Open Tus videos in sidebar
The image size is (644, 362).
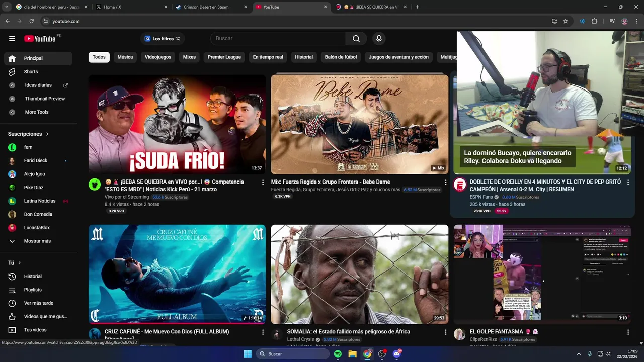click(x=38, y=330)
